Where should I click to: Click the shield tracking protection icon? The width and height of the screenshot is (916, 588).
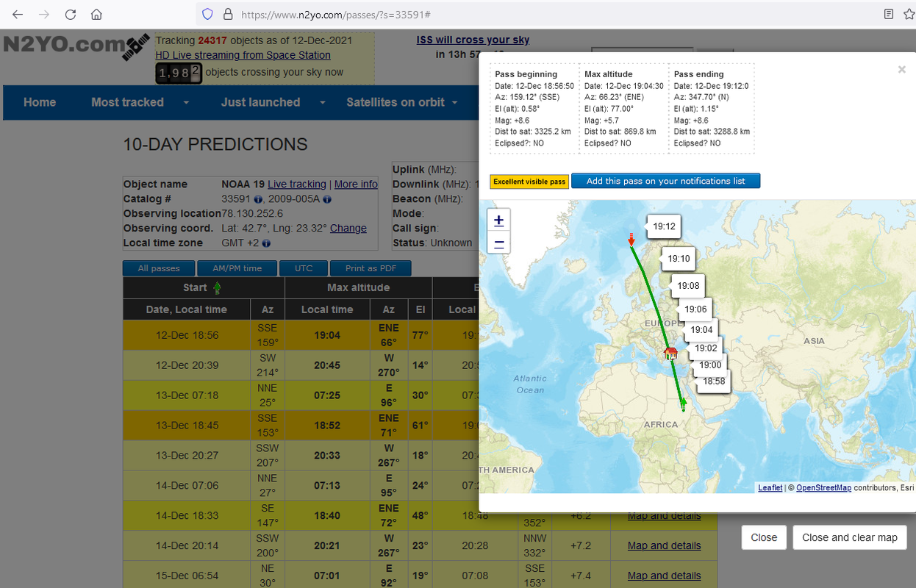tap(207, 14)
